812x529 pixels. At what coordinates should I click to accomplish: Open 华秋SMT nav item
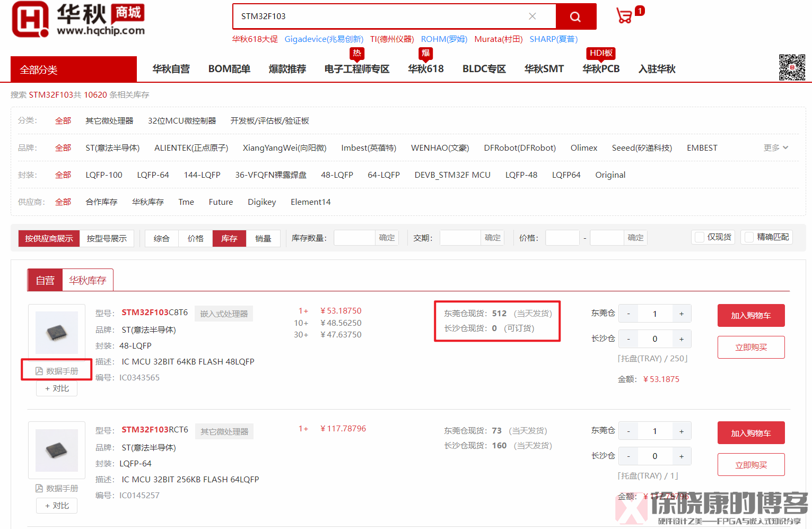click(x=544, y=69)
